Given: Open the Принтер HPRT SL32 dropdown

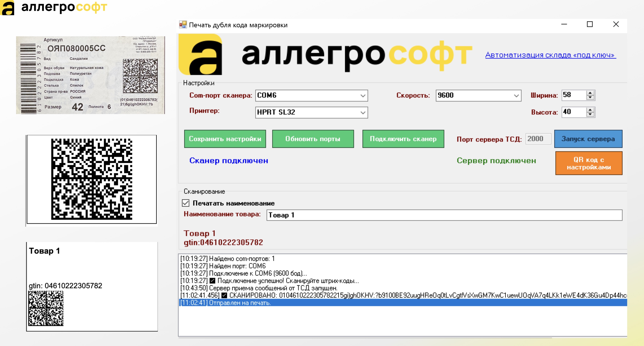Looking at the screenshot, I should tap(312, 112).
